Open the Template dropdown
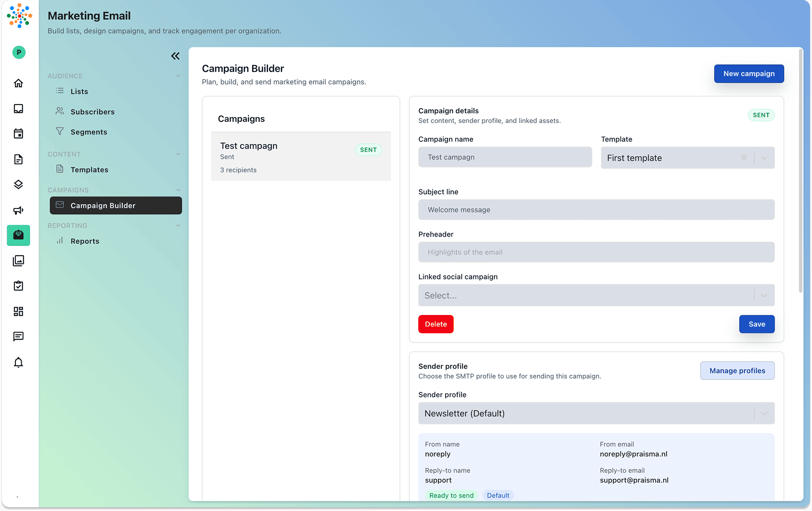 764,158
